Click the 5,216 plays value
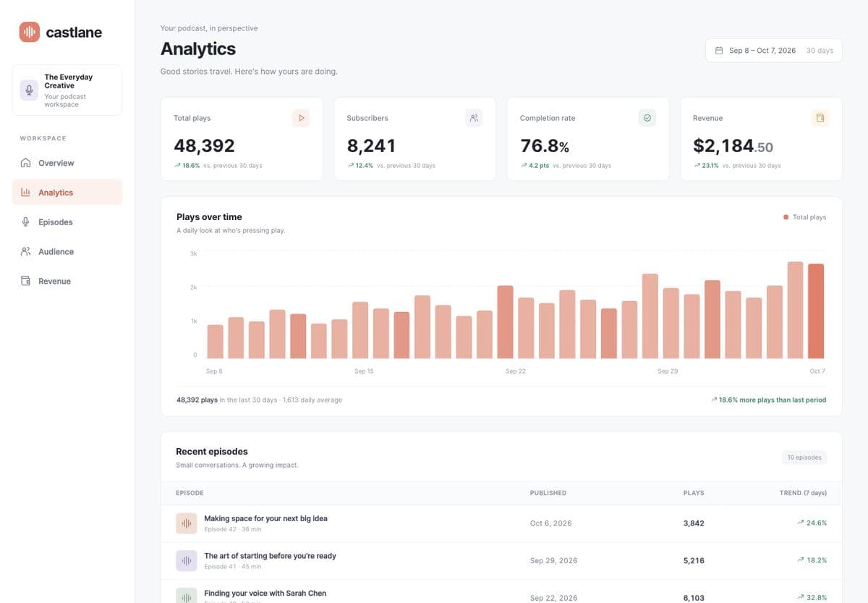Screen dimensions: 868x603 click(x=694, y=561)
